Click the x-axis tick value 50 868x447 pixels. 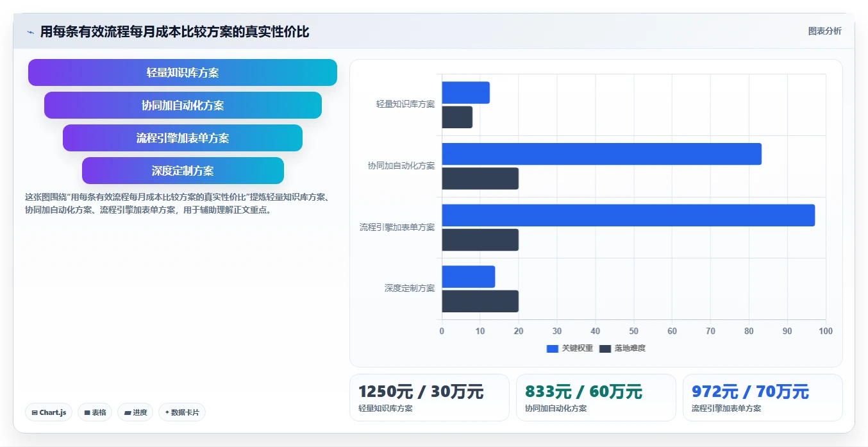(x=633, y=331)
